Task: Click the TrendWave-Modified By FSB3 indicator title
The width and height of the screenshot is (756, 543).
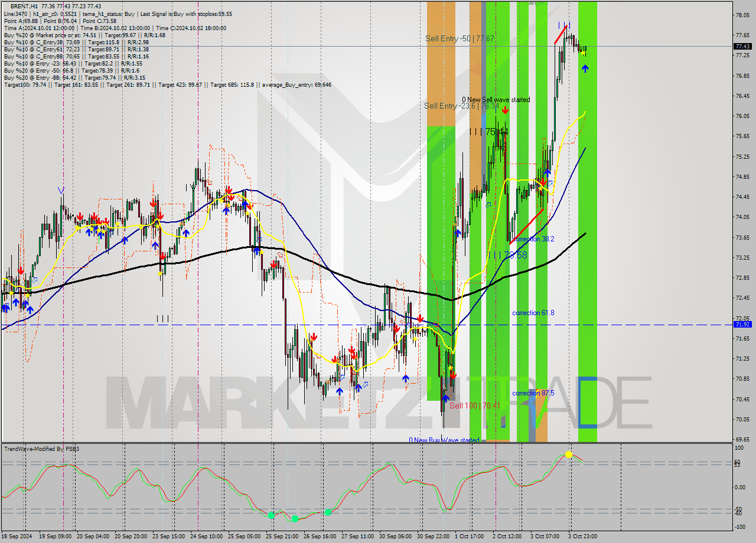Action: click(41, 449)
